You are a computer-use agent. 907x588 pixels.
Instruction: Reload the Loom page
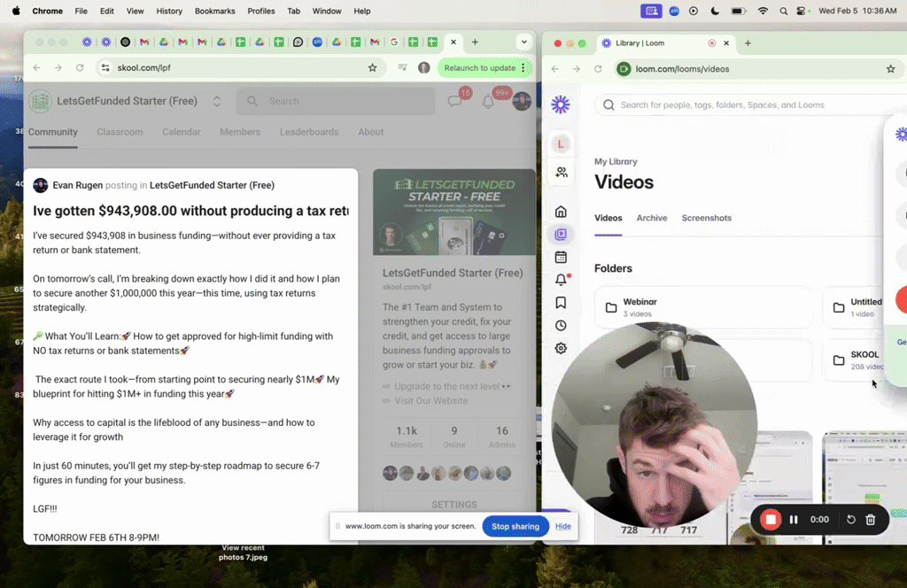tap(598, 69)
